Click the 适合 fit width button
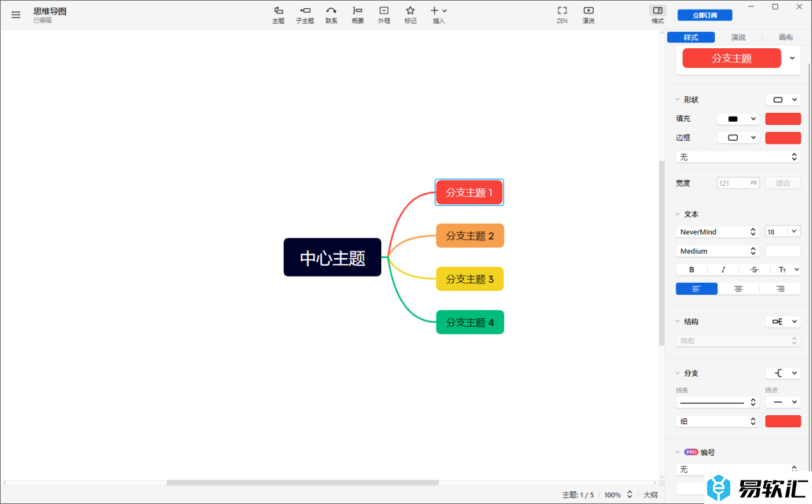 point(783,183)
